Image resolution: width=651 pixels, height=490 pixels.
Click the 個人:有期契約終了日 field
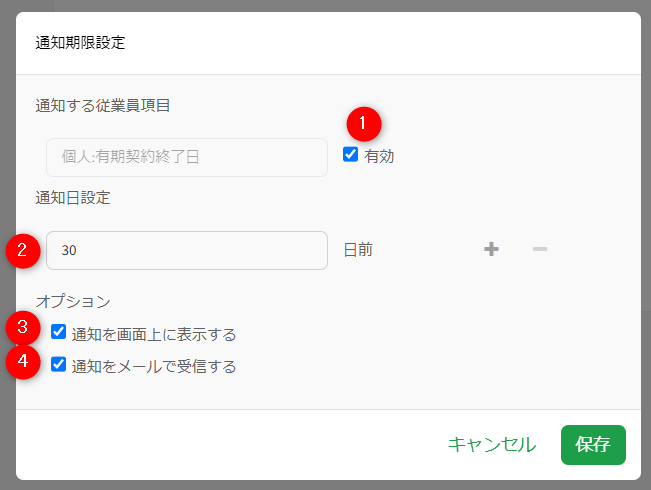point(186,157)
